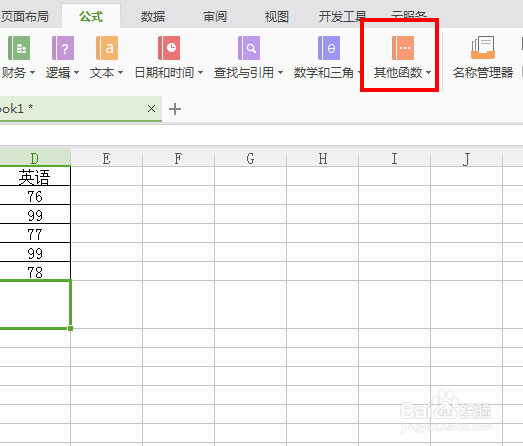This screenshot has height=446, width=523.
Task: Click the cell containing 76
Action: click(x=35, y=195)
